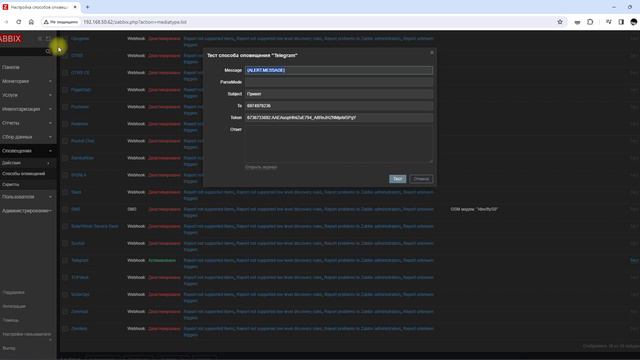Image resolution: width=640 pixels, height=360 pixels.
Task: Expand the Действия submenu arrow
Action: point(49,163)
